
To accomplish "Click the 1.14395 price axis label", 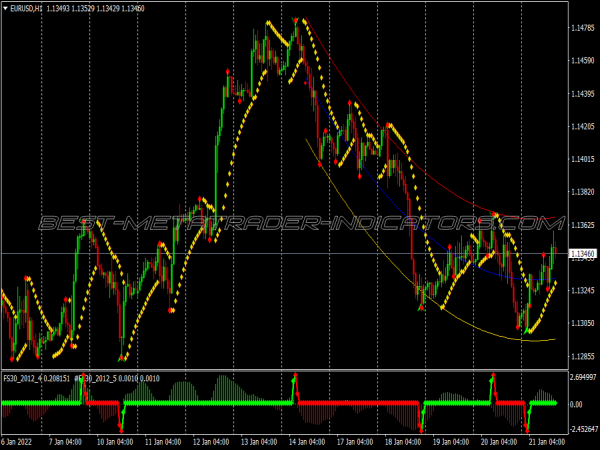I will pyautogui.click(x=583, y=94).
